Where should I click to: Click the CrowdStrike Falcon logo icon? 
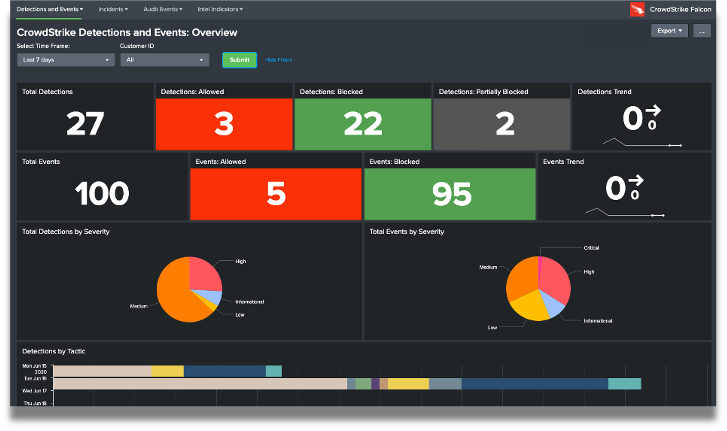(637, 9)
